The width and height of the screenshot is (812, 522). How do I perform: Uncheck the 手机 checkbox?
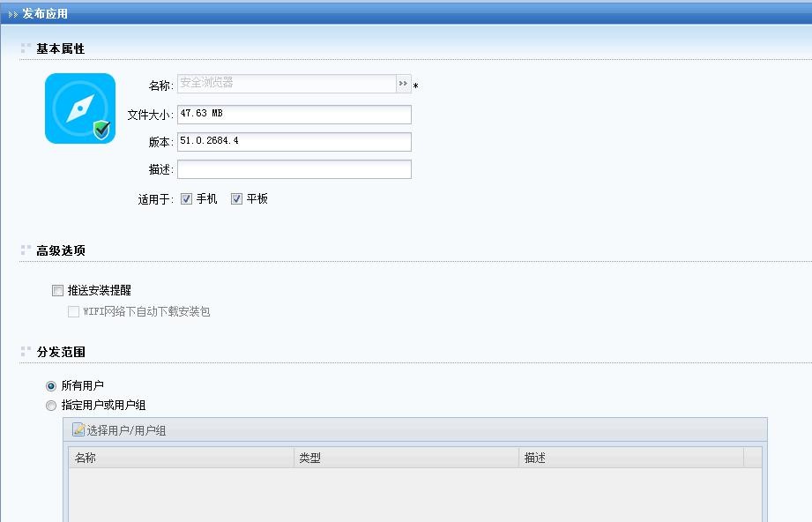pyautogui.click(x=186, y=199)
